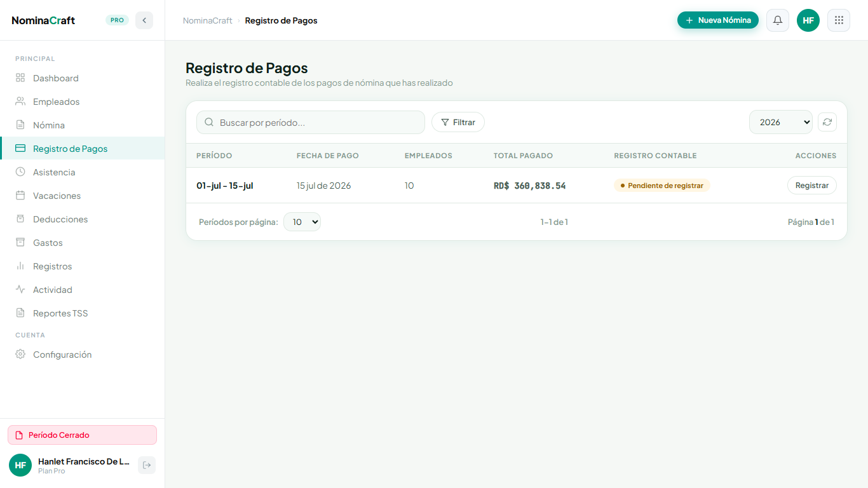Click the notifications bell icon

pos(777,20)
